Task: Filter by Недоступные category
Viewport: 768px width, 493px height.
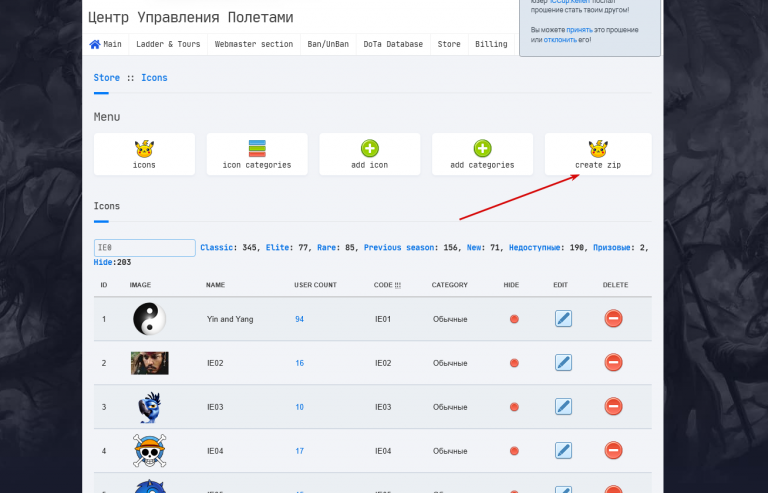Action: [x=534, y=248]
